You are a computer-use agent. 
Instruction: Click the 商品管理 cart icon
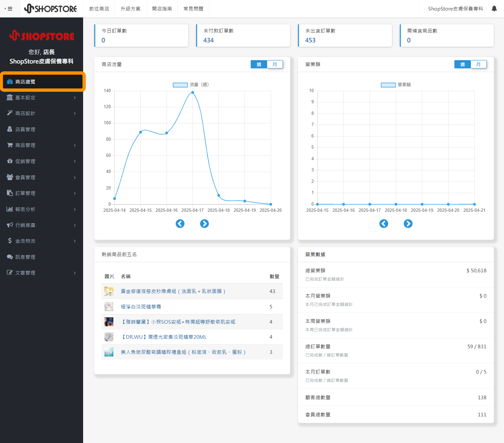click(x=10, y=145)
